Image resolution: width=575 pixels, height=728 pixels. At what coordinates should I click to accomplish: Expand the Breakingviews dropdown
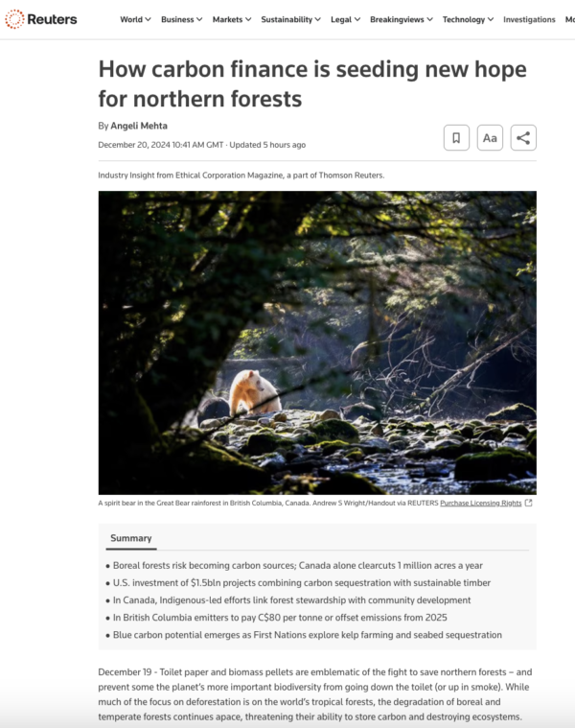[x=401, y=19]
